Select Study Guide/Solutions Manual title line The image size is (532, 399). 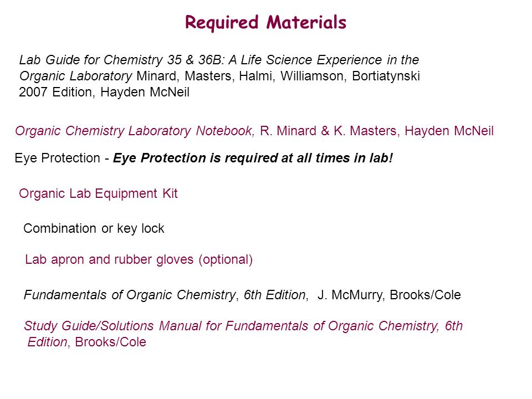click(243, 326)
